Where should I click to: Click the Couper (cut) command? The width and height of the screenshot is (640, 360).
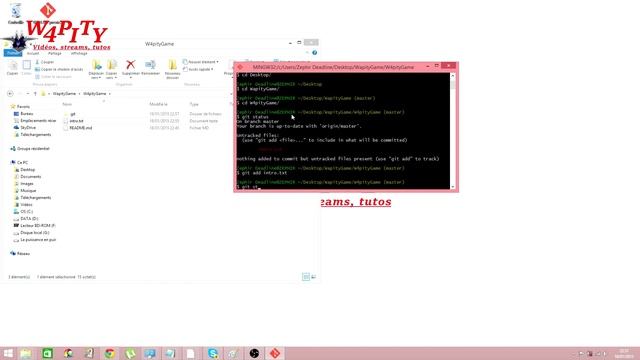coord(44,62)
